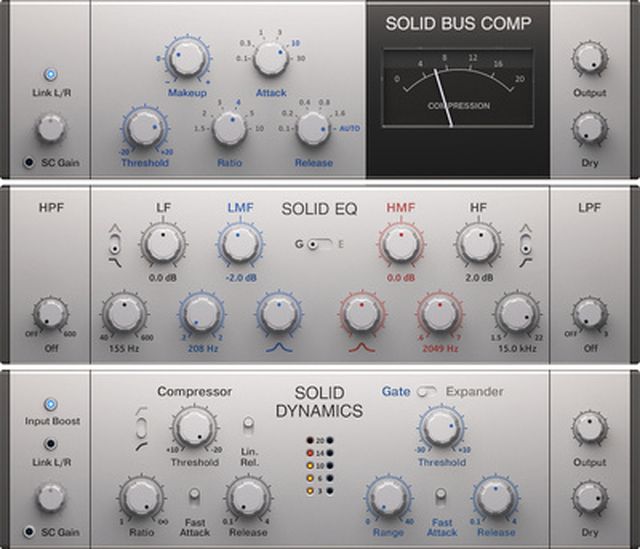Click the blue gate Release knob

point(496,499)
